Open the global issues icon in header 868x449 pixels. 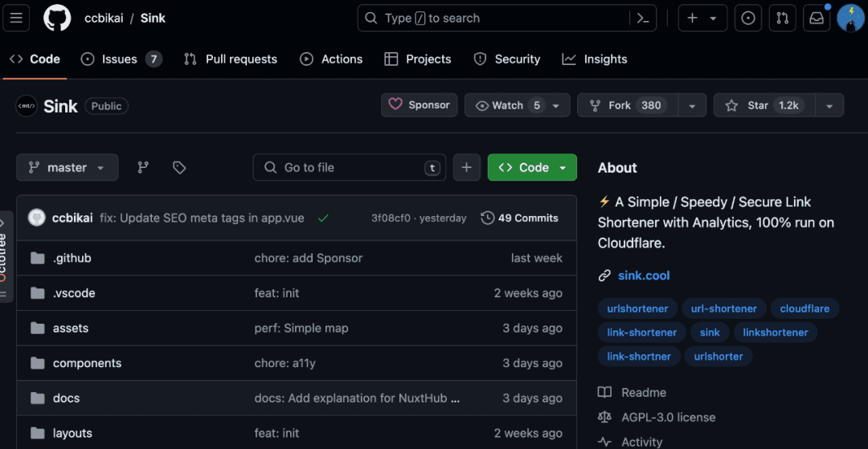(748, 18)
